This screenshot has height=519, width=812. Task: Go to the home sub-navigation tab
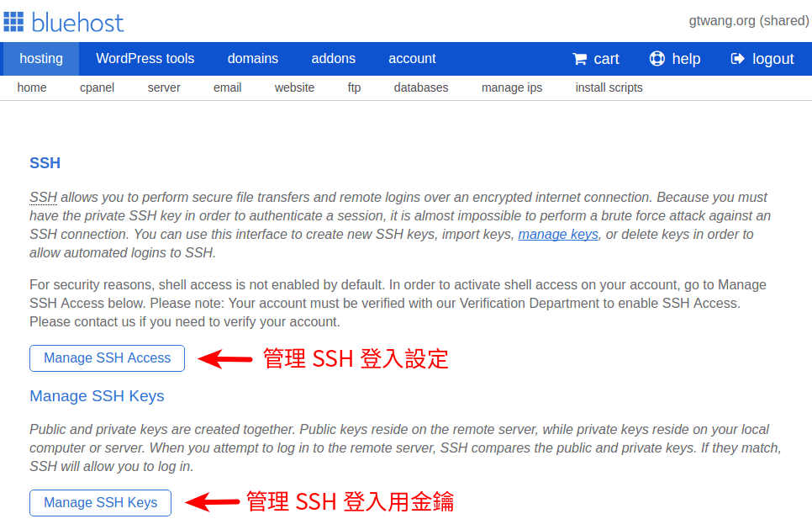[31, 87]
